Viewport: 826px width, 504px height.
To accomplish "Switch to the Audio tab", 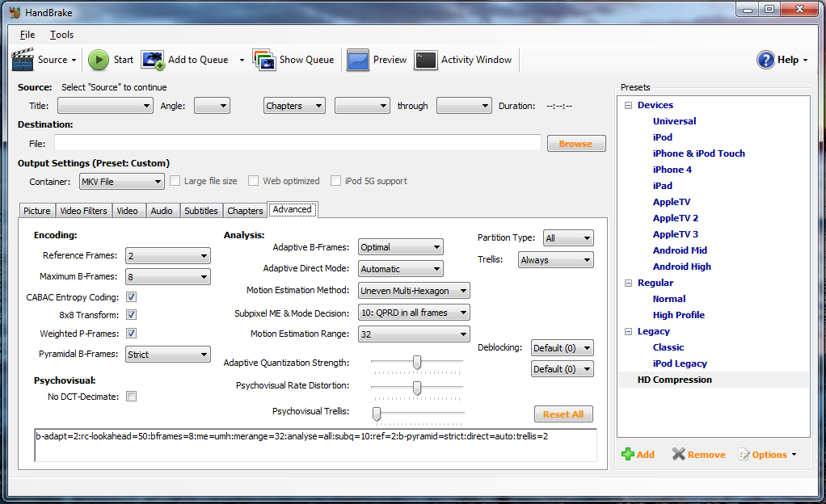I will 162,211.
